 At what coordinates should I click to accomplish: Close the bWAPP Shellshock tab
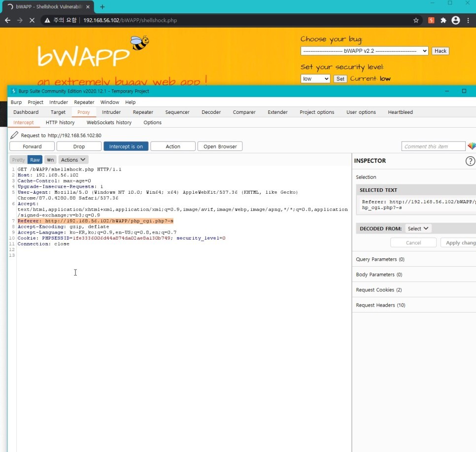point(88,7)
